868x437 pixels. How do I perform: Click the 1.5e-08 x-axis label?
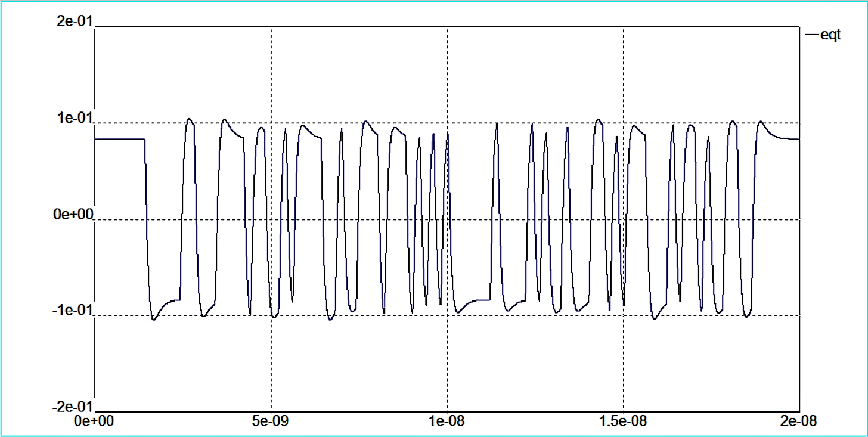(623, 421)
